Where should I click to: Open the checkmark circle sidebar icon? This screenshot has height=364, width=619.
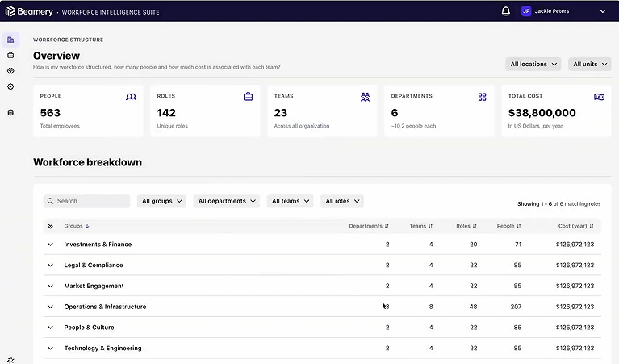click(10, 86)
